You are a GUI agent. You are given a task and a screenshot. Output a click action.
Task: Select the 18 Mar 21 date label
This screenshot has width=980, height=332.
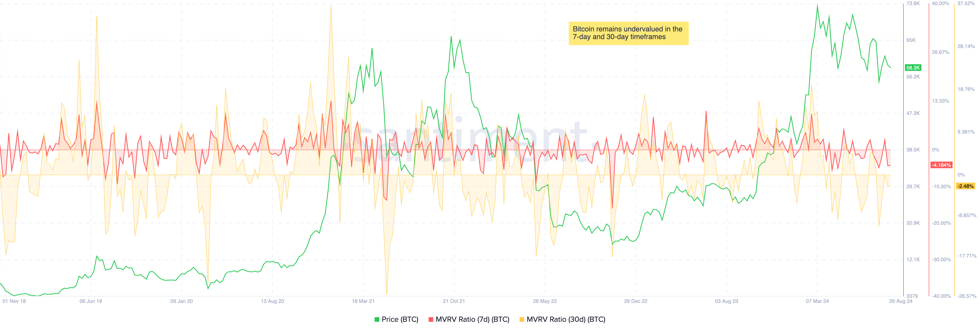point(363,301)
